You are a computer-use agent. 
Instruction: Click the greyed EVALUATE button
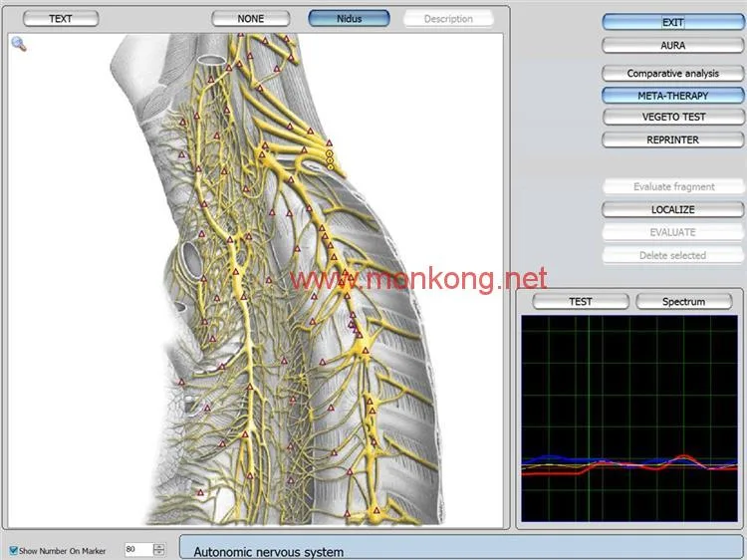click(x=672, y=232)
